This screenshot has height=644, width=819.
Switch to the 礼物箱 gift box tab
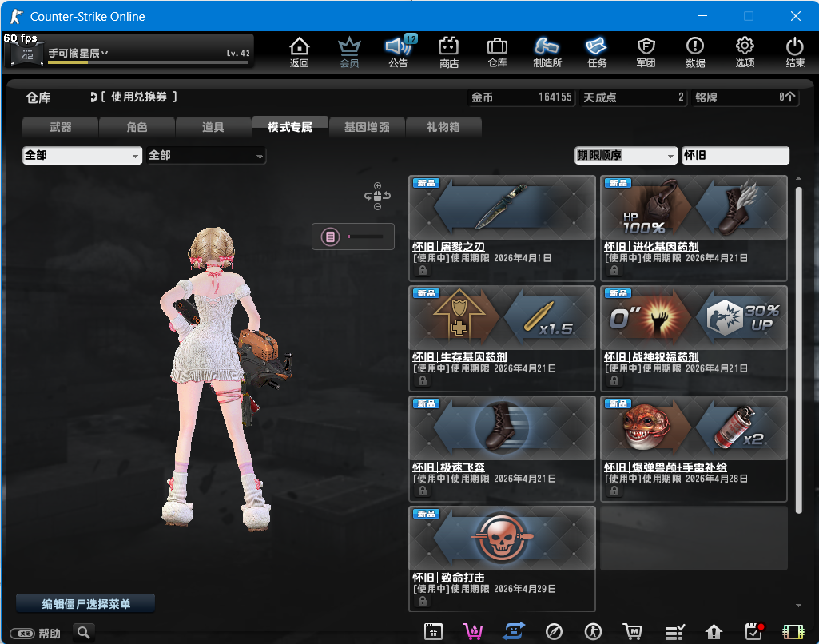[x=443, y=127]
